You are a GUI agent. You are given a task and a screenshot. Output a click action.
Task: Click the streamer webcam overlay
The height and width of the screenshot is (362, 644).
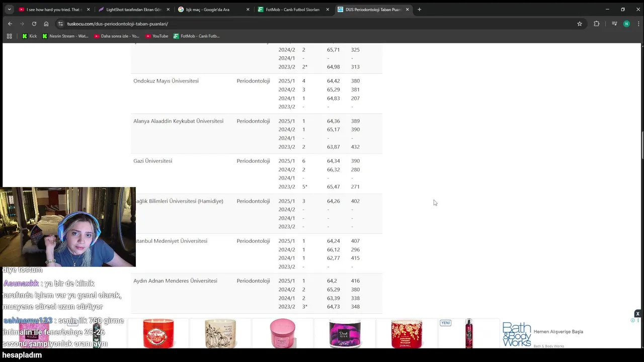(68, 227)
